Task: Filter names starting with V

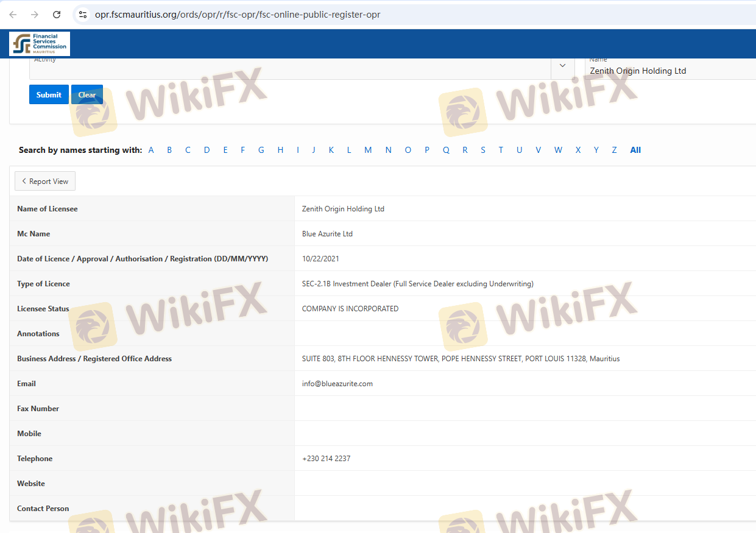Action: point(538,150)
